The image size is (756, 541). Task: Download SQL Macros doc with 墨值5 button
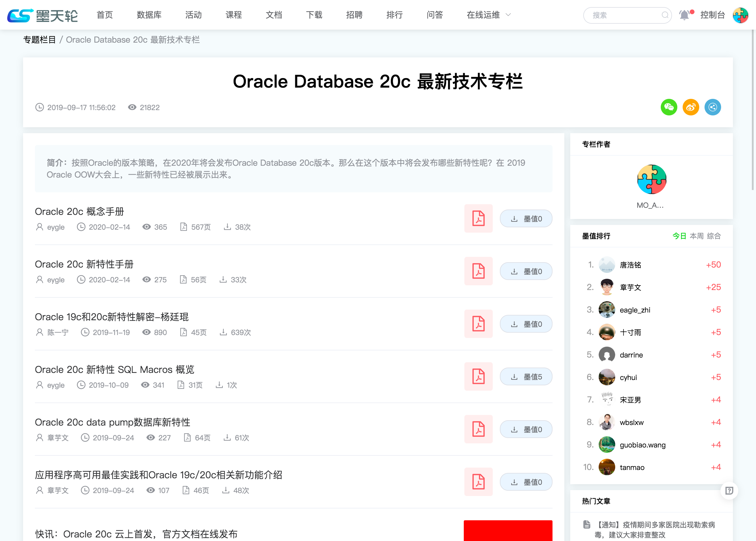(x=526, y=377)
